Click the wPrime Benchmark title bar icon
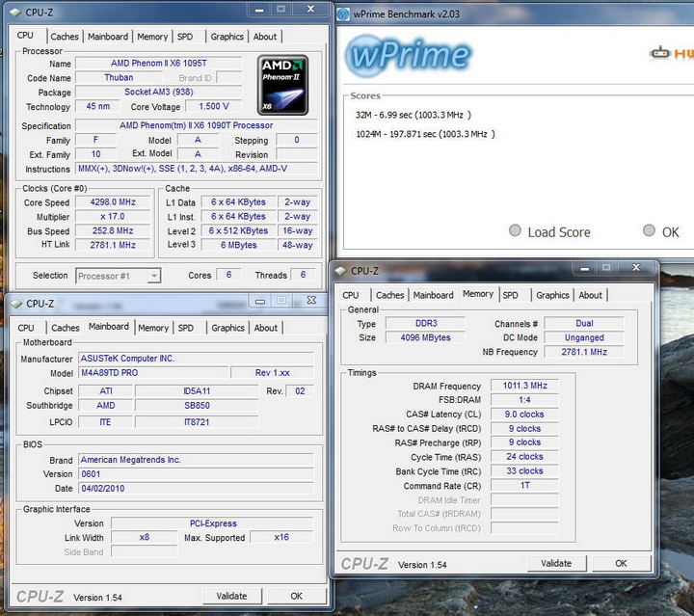Image resolution: width=694 pixels, height=616 pixels. pos(343,14)
